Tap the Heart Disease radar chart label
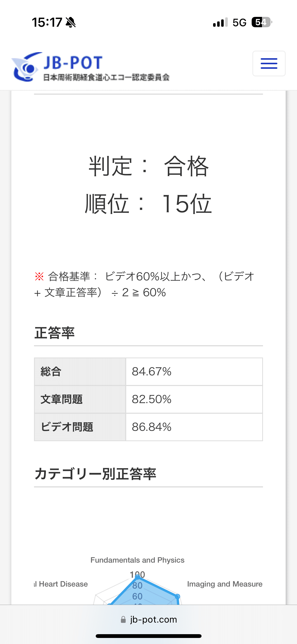The image size is (297, 644). click(x=61, y=584)
